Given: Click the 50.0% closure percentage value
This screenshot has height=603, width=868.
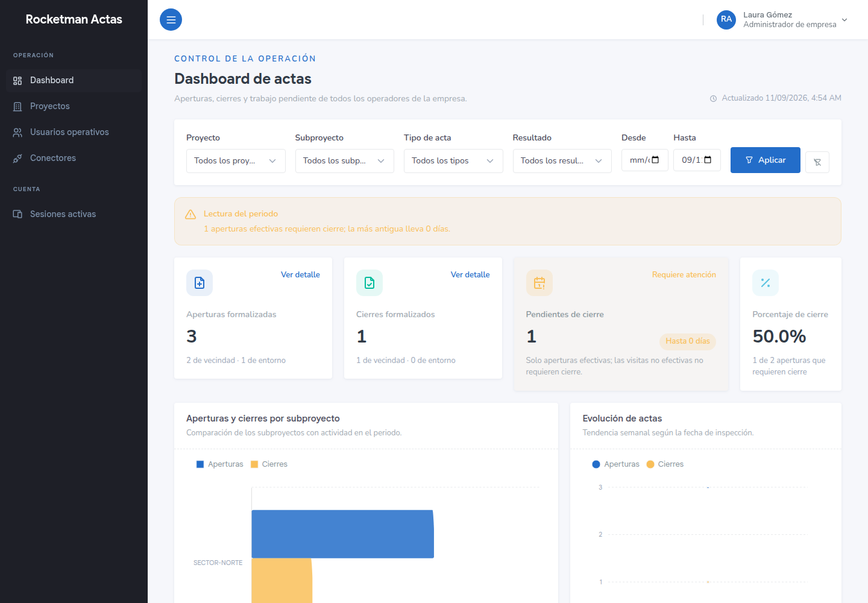Looking at the screenshot, I should 779,336.
